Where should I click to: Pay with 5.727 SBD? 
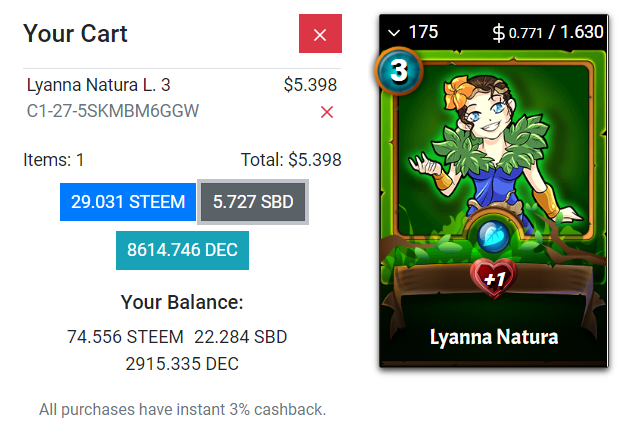click(x=253, y=202)
